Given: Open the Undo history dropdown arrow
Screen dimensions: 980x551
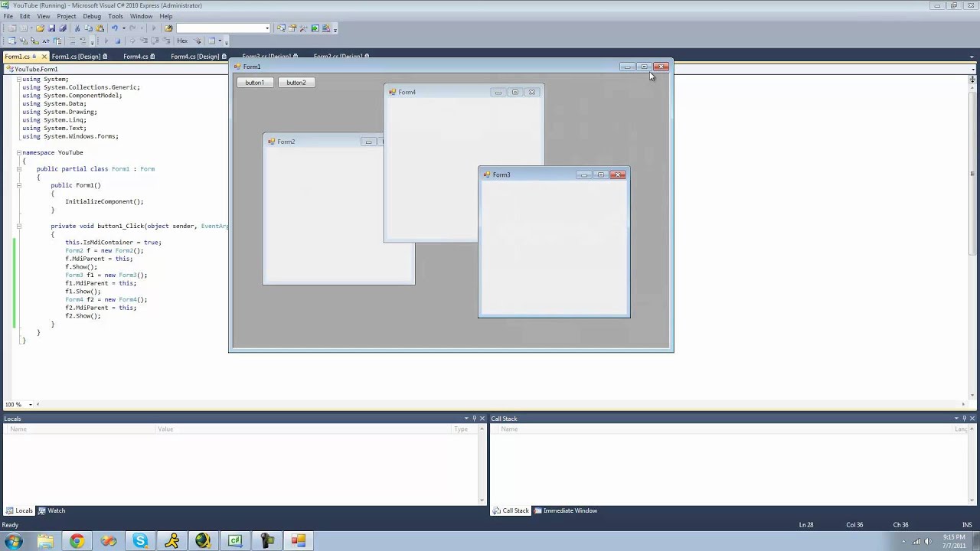Looking at the screenshot, I should (x=124, y=28).
